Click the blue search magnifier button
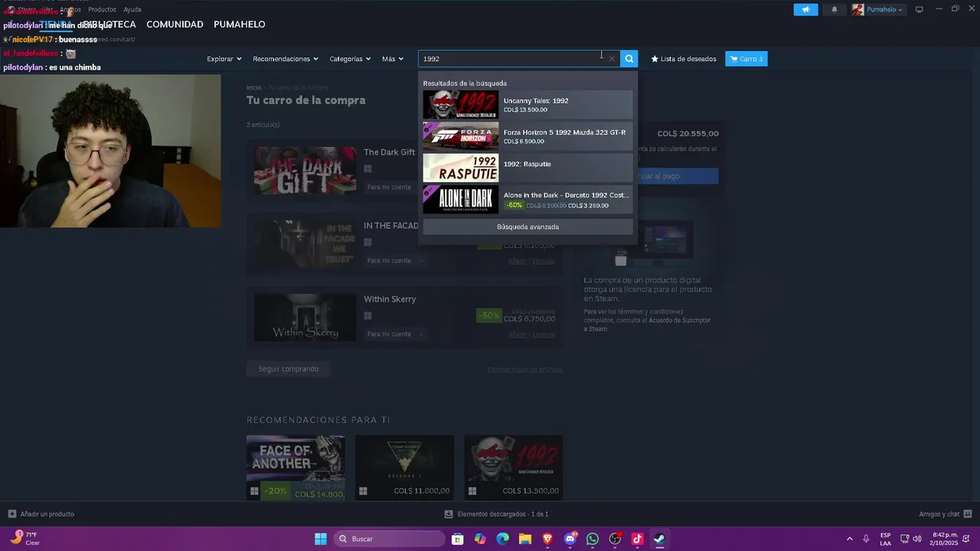 (629, 59)
